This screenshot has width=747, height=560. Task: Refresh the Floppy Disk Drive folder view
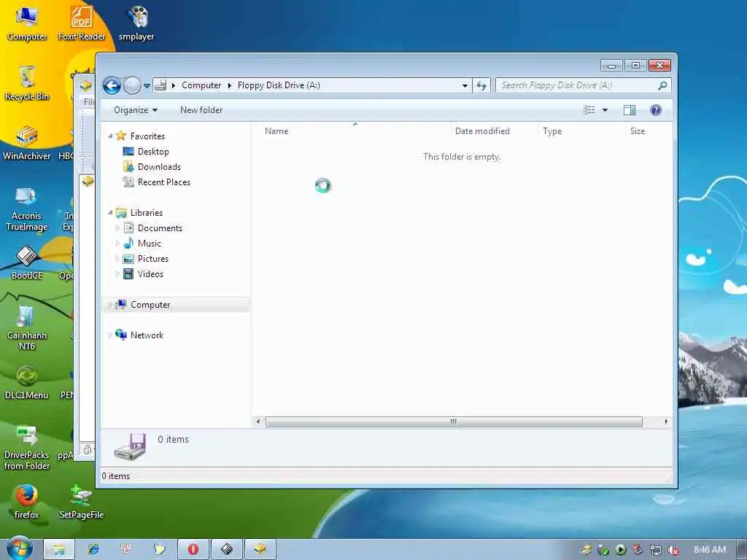(481, 86)
